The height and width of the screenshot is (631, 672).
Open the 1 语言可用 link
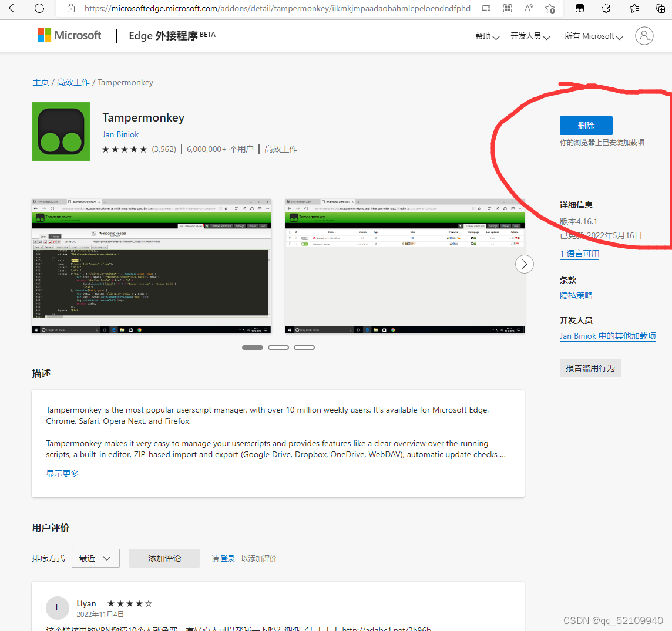point(579,254)
